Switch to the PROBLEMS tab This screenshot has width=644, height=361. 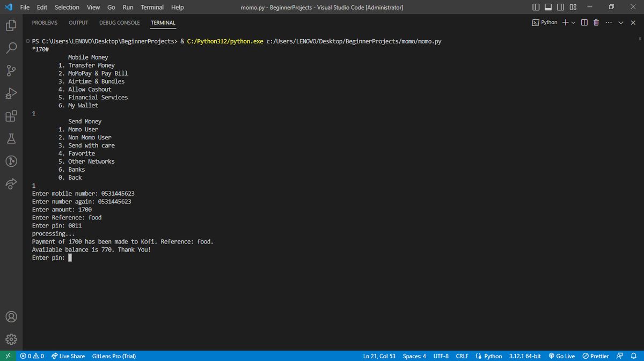[45, 23]
